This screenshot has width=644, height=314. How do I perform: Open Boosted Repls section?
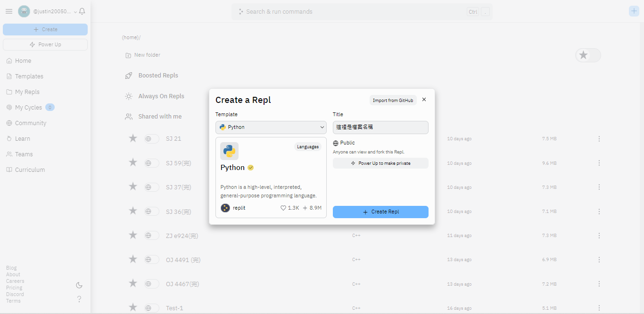pyautogui.click(x=152, y=76)
